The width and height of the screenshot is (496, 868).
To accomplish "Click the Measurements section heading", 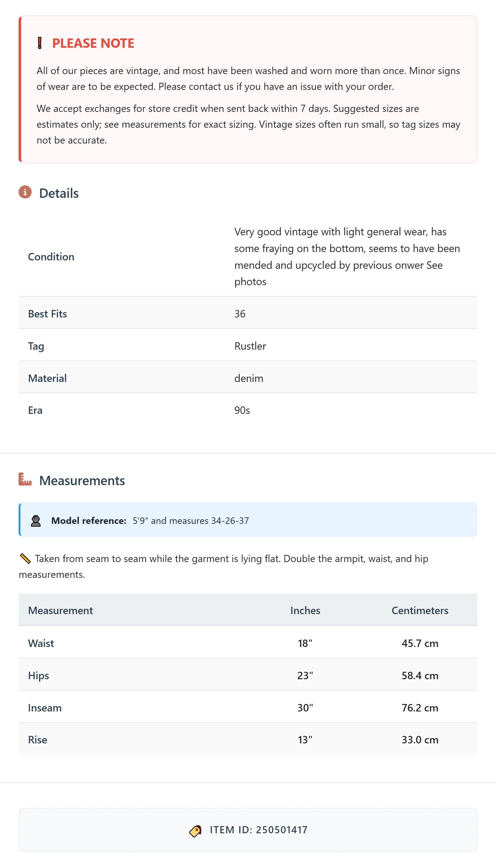I will pyautogui.click(x=82, y=480).
